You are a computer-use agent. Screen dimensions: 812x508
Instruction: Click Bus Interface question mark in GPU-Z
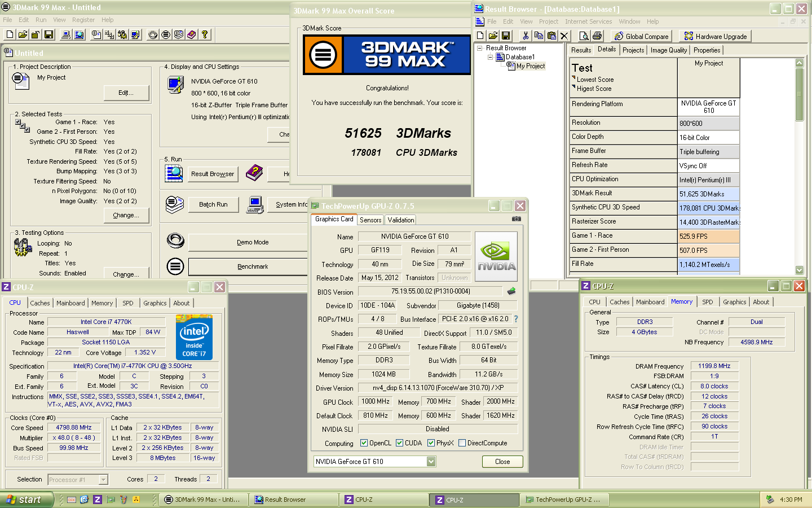(515, 319)
